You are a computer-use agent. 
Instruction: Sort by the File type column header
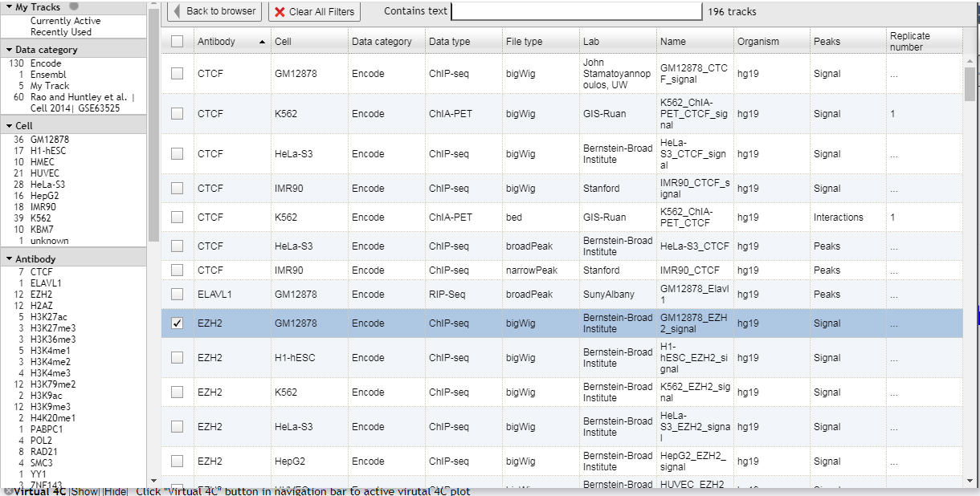[524, 42]
